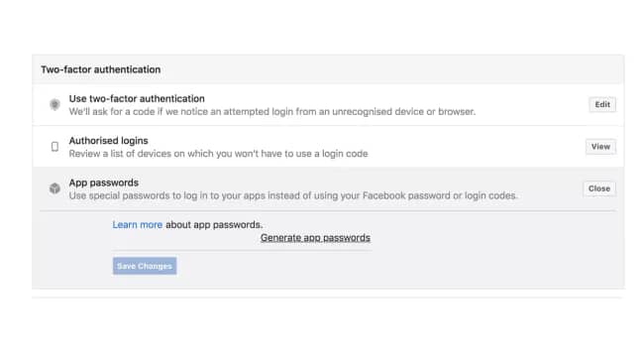
Task: Click the divider line under App passwords description
Action: click(328, 211)
